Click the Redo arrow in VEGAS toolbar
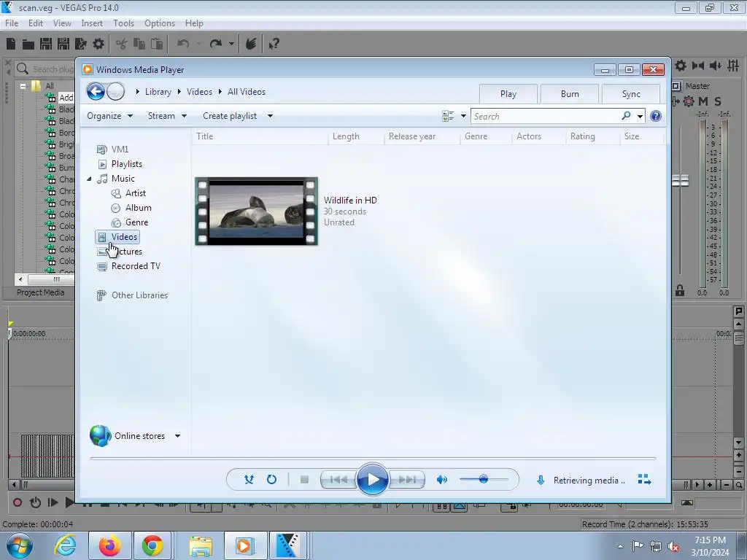The width and height of the screenshot is (747, 560). 216,44
